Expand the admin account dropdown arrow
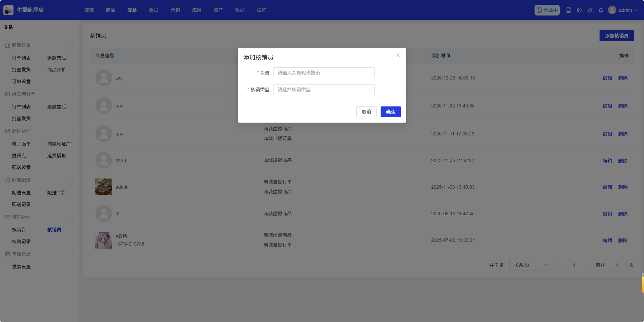The image size is (644, 322). [x=636, y=10]
